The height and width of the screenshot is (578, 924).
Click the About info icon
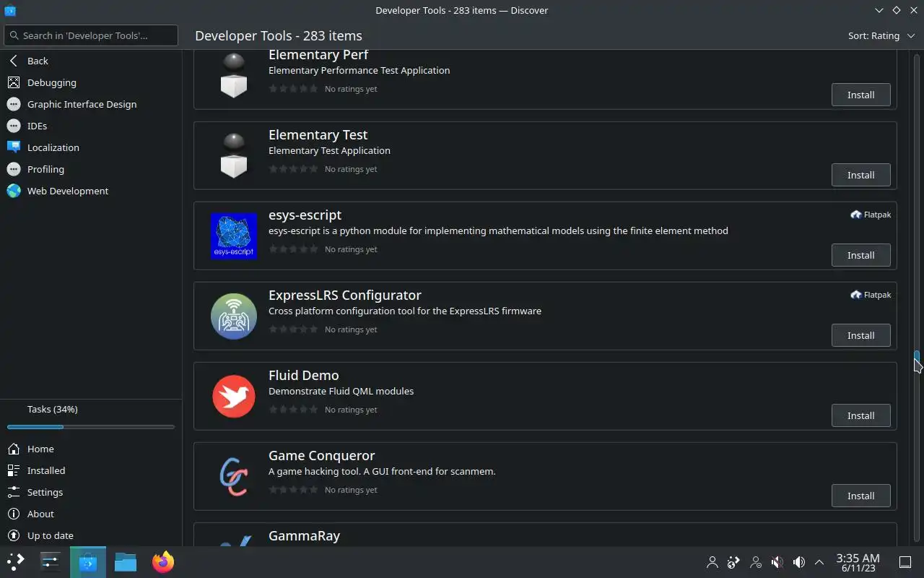coord(14,514)
